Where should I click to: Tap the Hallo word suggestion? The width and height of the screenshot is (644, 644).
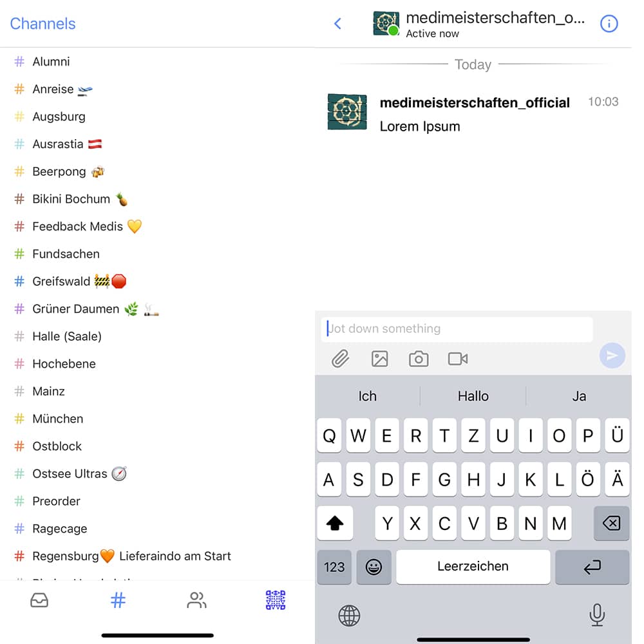[473, 396]
